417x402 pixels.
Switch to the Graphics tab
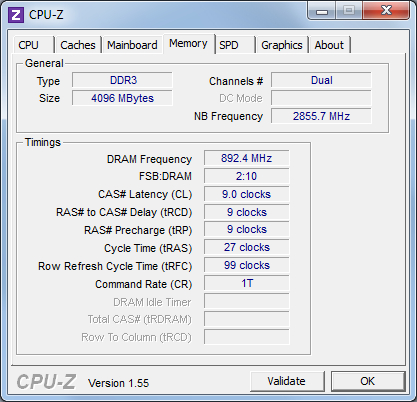tap(282, 45)
